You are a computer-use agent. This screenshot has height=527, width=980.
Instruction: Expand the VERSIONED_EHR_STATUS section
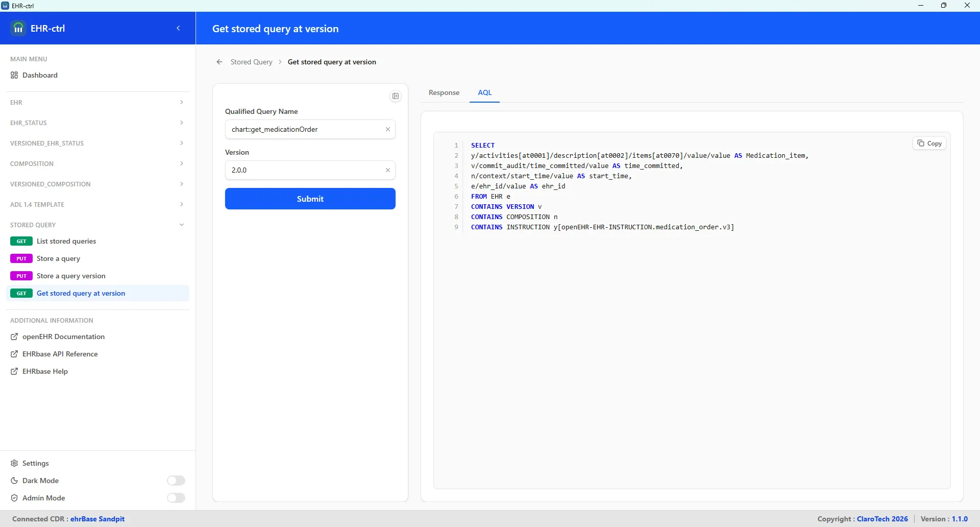point(97,143)
